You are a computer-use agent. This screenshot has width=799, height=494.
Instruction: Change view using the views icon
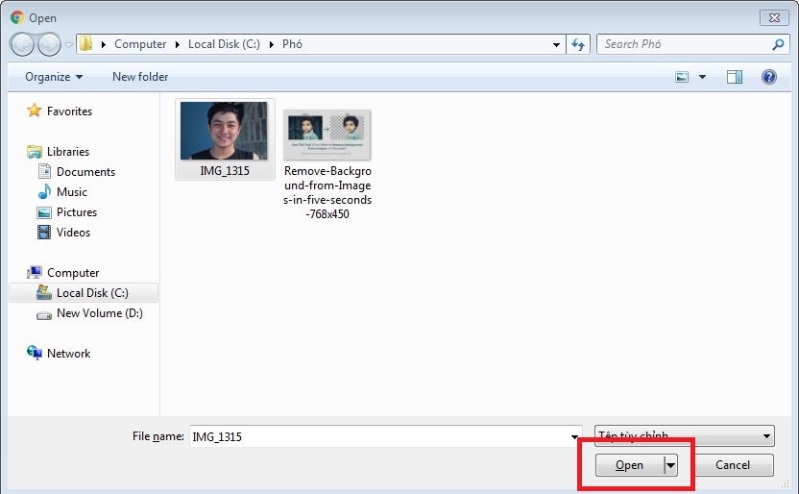click(682, 77)
